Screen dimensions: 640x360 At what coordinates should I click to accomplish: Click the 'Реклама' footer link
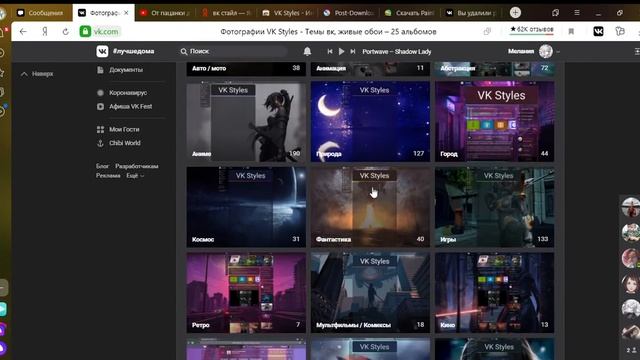[x=108, y=176]
